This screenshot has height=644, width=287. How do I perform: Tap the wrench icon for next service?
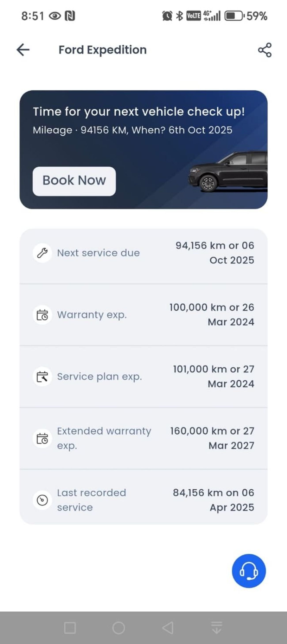[x=42, y=253]
